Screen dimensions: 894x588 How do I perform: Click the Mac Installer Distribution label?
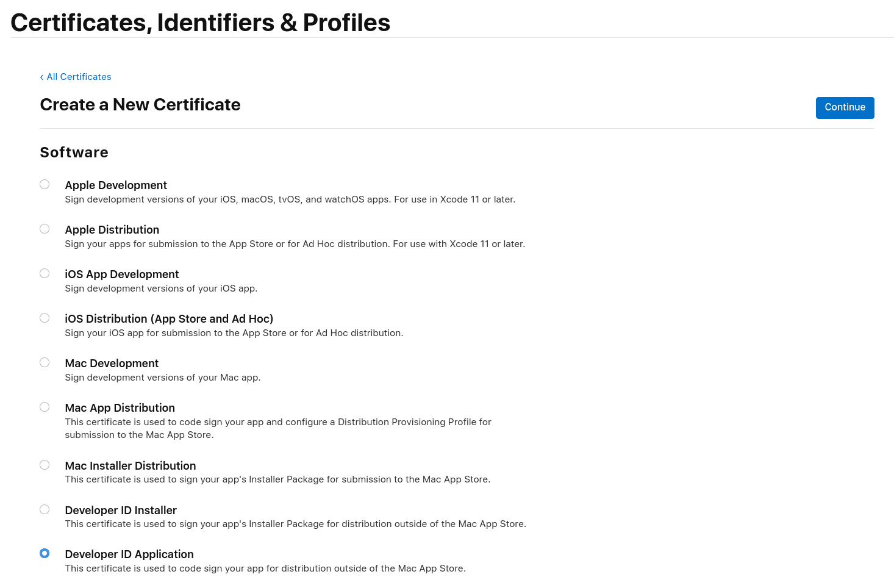pyautogui.click(x=131, y=466)
